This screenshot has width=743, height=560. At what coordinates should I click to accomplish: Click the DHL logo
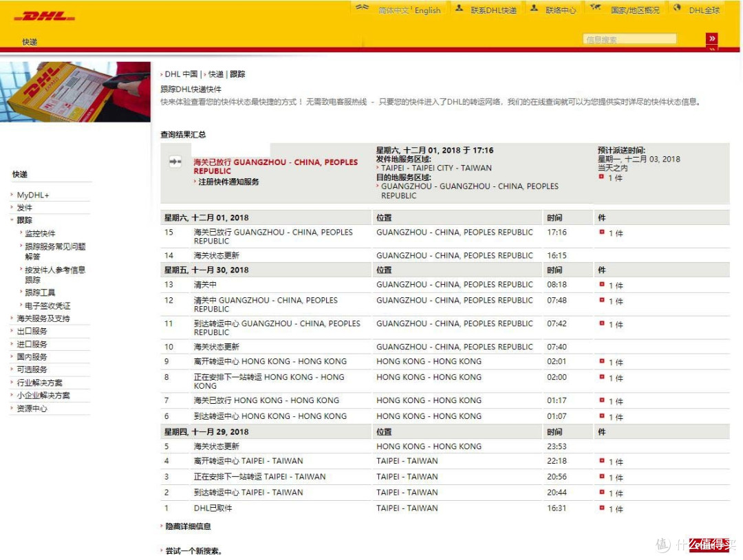tap(45, 17)
